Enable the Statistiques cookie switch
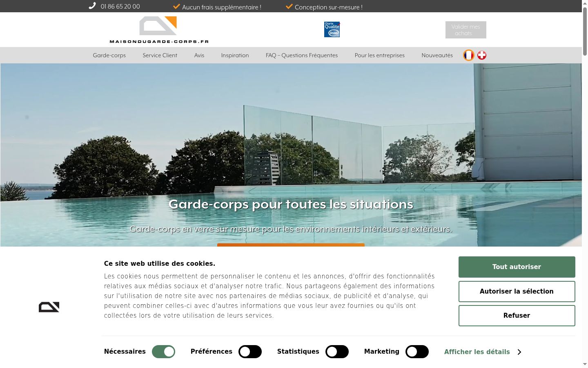 click(x=337, y=352)
